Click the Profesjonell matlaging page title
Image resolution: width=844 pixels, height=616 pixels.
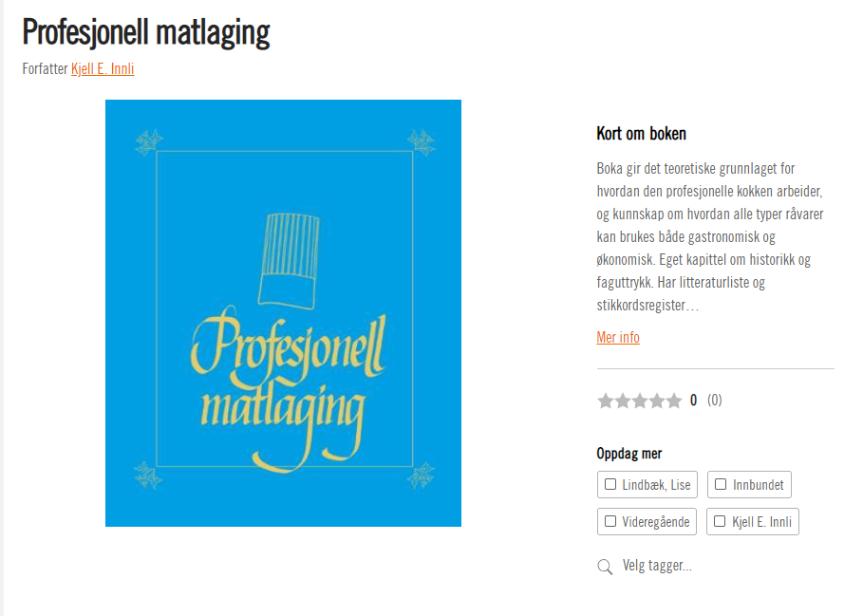(x=146, y=32)
